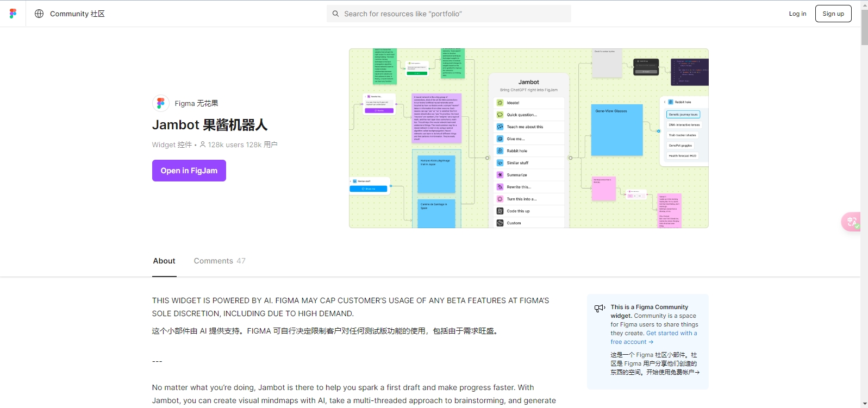Click the 'No matter what you're doing' paragraph

click(354, 394)
